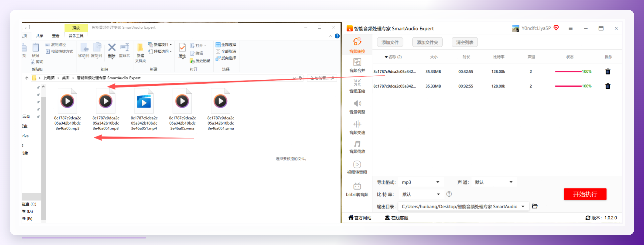Click 全部选择 in Explorer ribbon

tap(226, 44)
